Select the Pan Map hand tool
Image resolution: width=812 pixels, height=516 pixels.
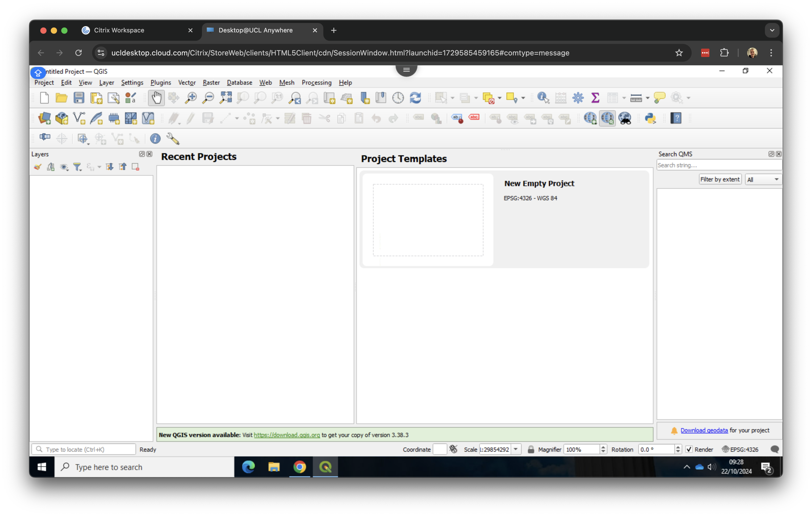tap(156, 98)
